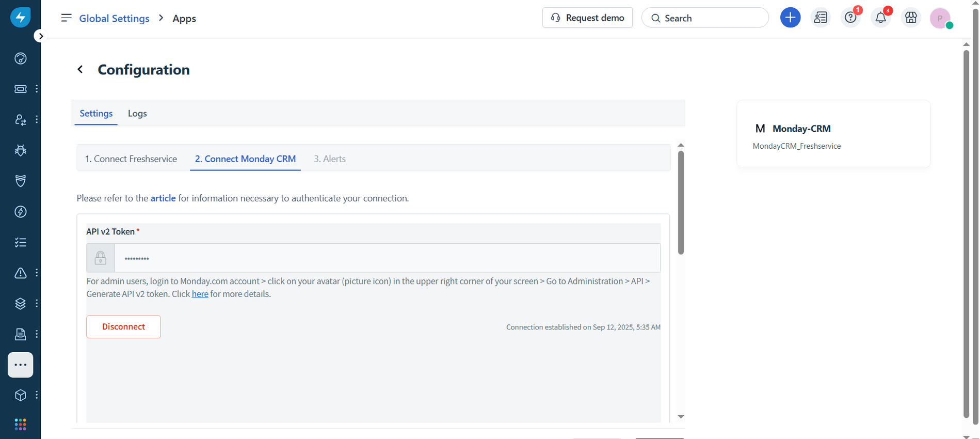980x439 pixels.
Task: Click the Request demo button
Action: click(x=587, y=18)
